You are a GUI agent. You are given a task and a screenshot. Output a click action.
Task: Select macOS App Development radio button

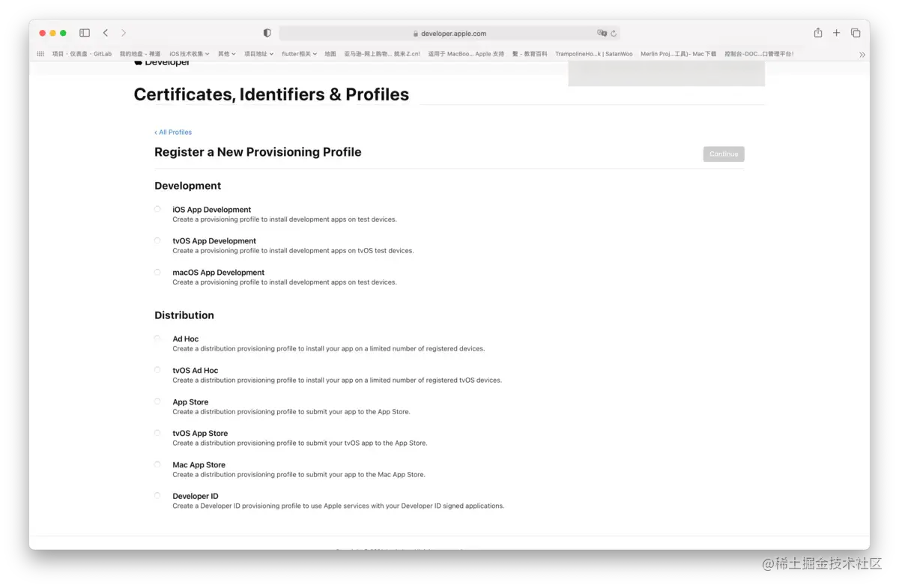click(x=157, y=272)
